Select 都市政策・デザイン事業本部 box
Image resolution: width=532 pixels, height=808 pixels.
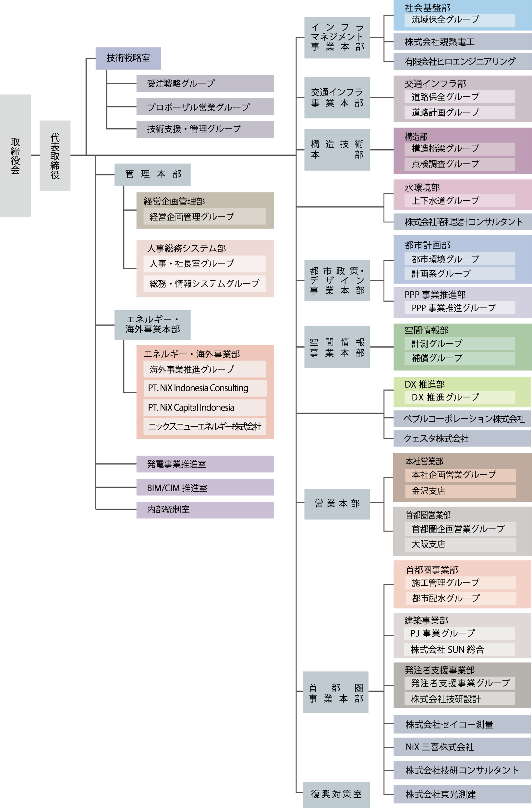[337, 280]
